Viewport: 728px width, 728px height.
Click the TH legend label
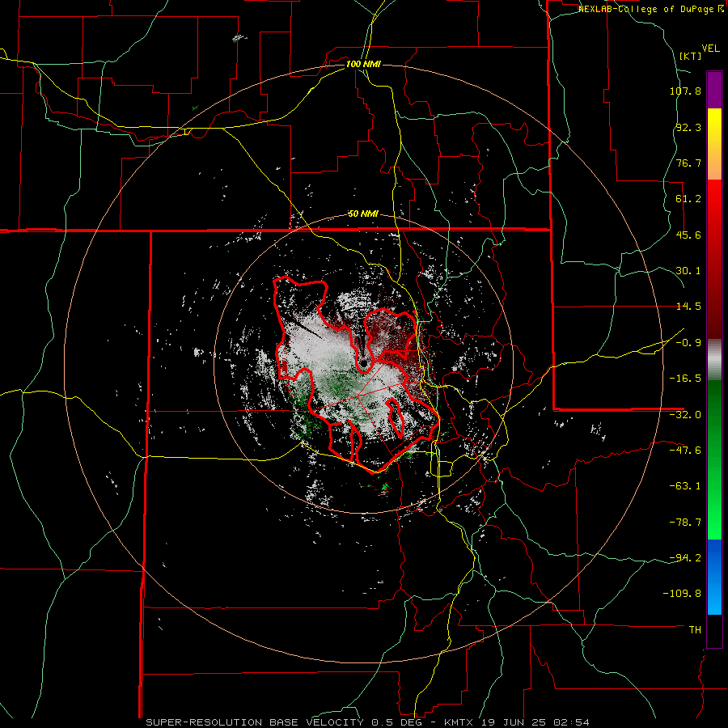(695, 630)
